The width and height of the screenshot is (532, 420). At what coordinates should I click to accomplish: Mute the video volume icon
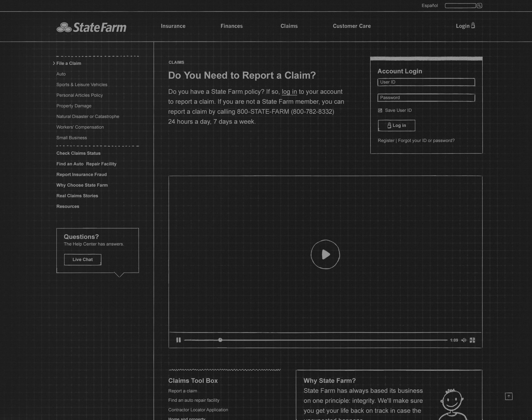coord(463,340)
